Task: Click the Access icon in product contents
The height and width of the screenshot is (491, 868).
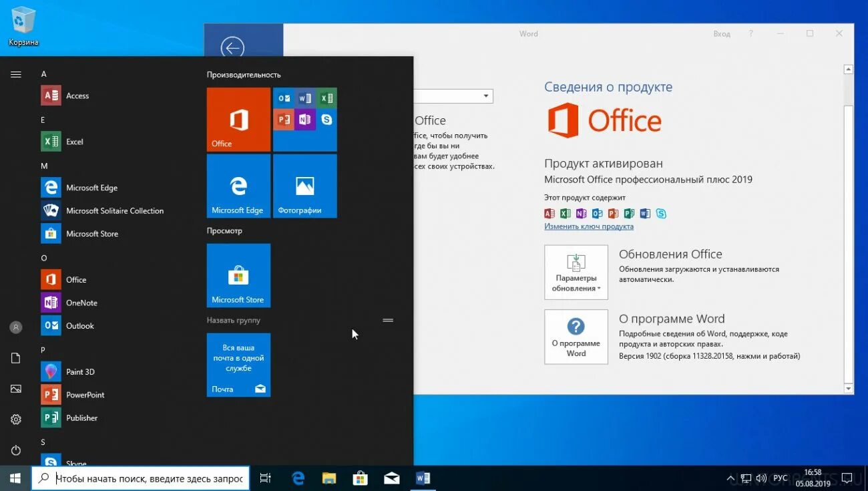Action: coord(550,214)
